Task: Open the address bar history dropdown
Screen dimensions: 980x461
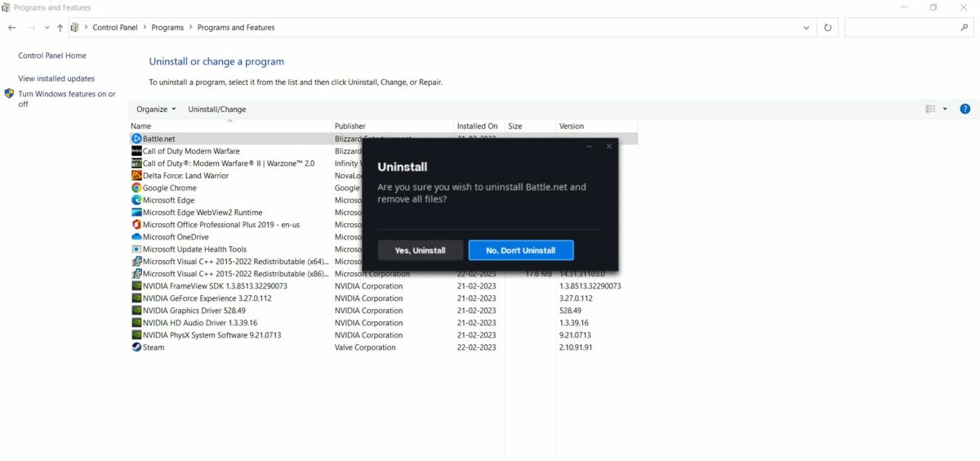Action: (x=807, y=27)
